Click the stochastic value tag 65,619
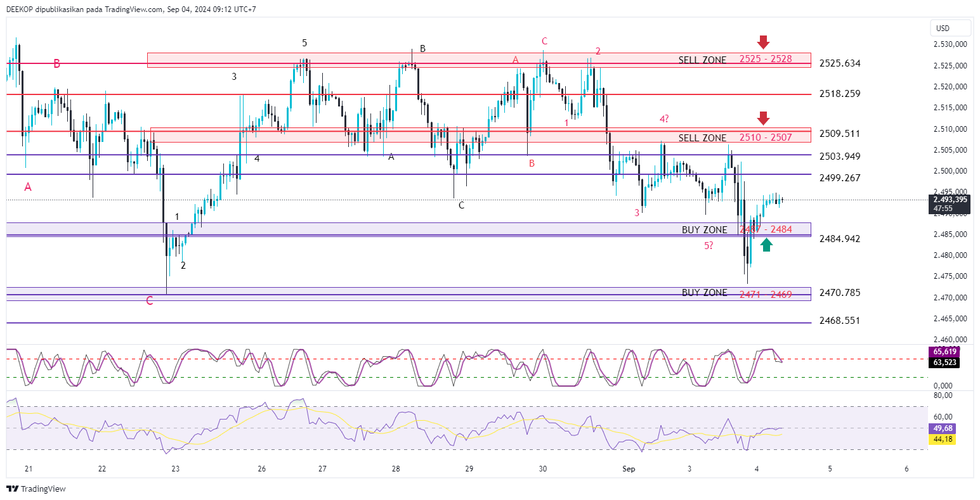The width and height of the screenshot is (980, 500). 944,351
